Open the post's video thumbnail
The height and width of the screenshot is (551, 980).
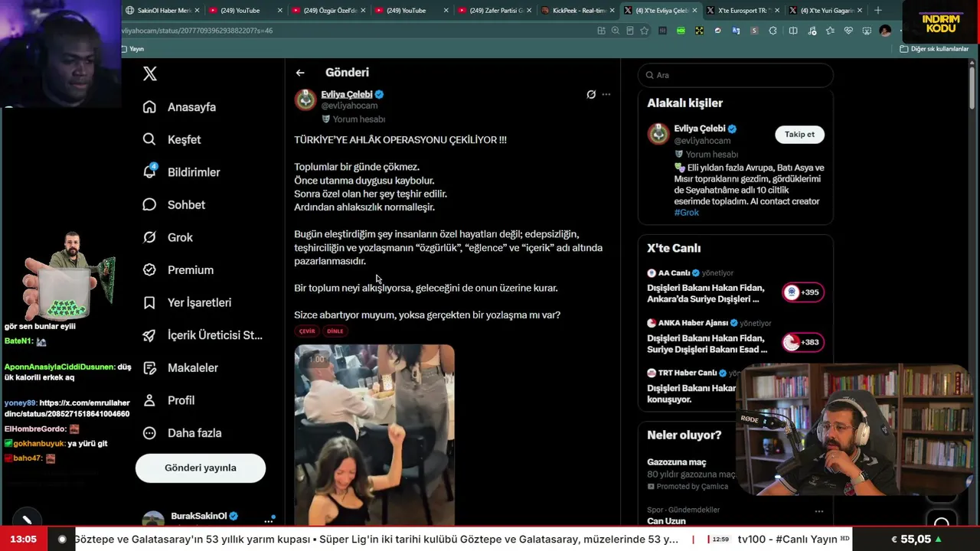(x=374, y=435)
